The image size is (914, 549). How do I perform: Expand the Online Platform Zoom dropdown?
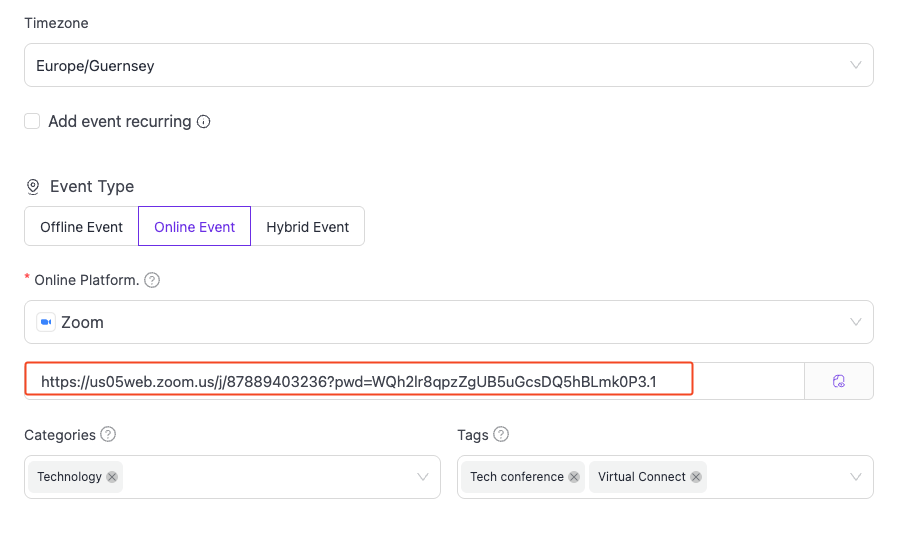(x=448, y=322)
